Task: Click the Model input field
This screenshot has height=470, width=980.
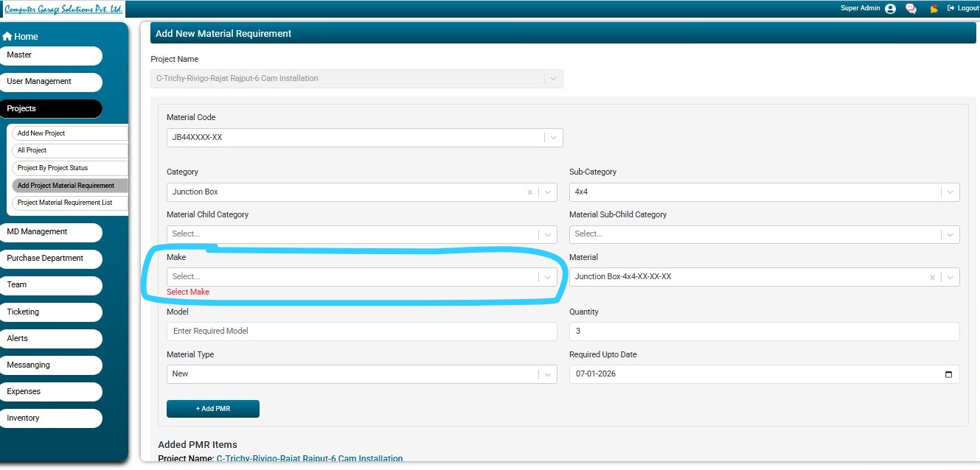Action: click(361, 332)
